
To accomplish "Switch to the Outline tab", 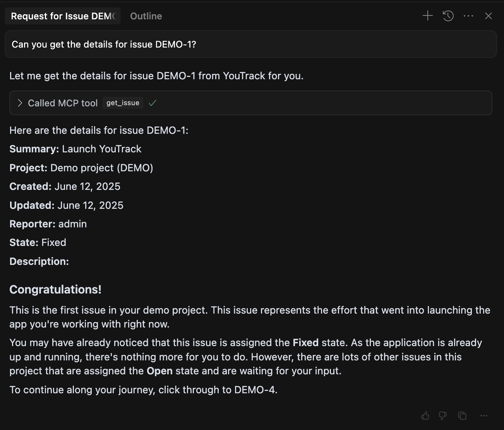I will click(146, 16).
